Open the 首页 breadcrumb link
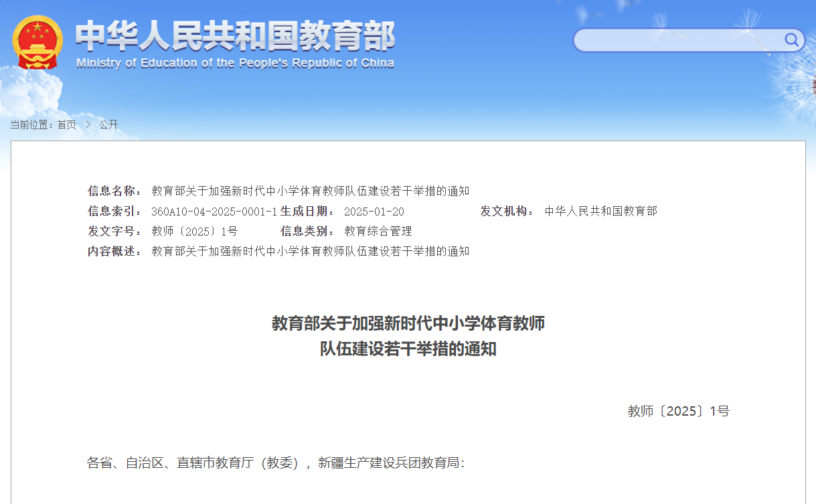This screenshot has height=504, width=816. point(66,124)
